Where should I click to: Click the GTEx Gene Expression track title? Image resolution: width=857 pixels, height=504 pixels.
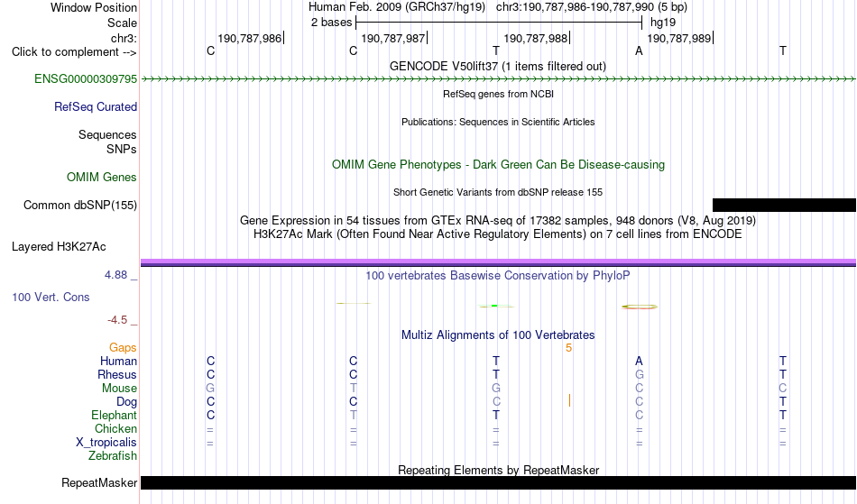click(498, 221)
